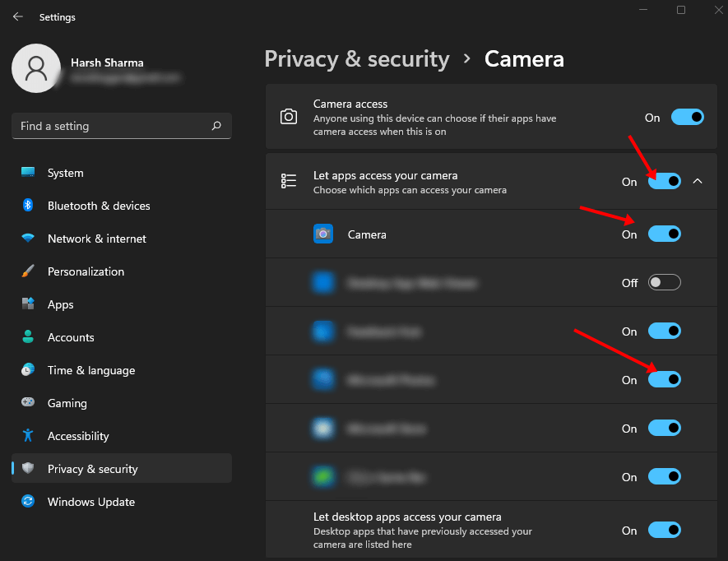Click the Windows Update icon

point(28,502)
